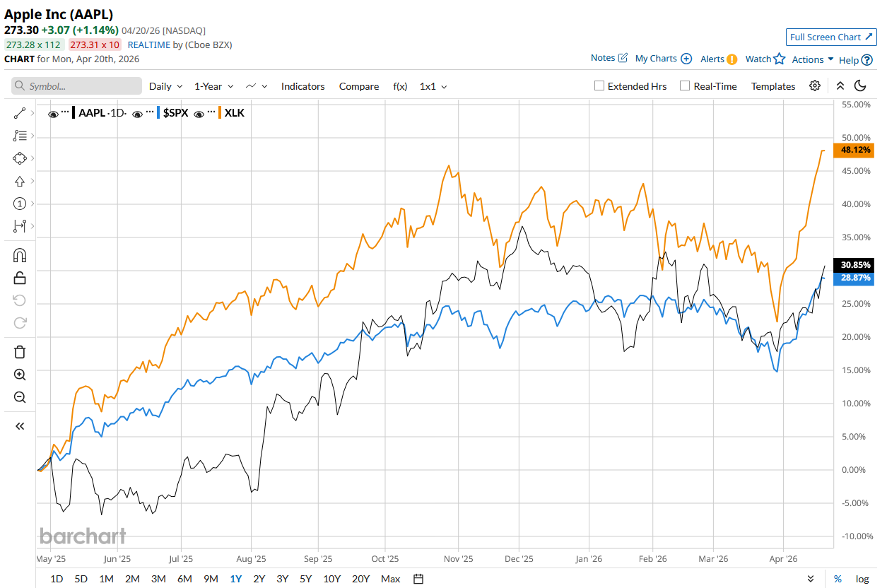Click the lock drawings icon
887x588 pixels.
[x=20, y=278]
